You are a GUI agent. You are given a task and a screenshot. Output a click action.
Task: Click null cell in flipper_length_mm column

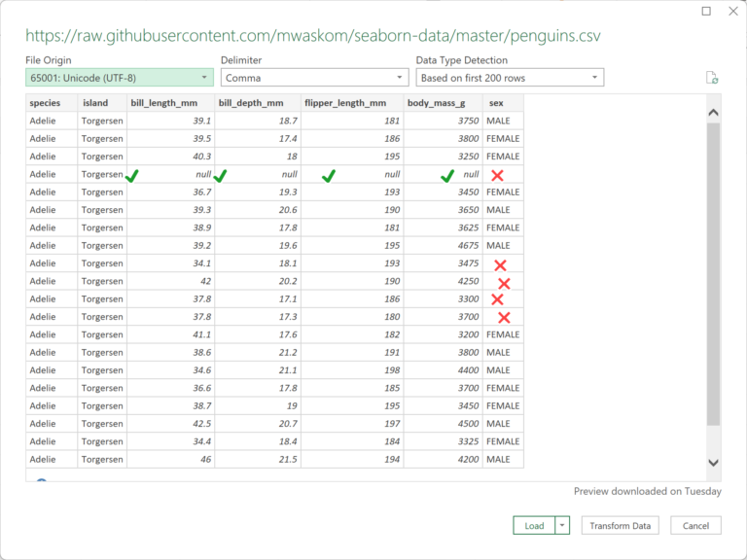pos(352,174)
